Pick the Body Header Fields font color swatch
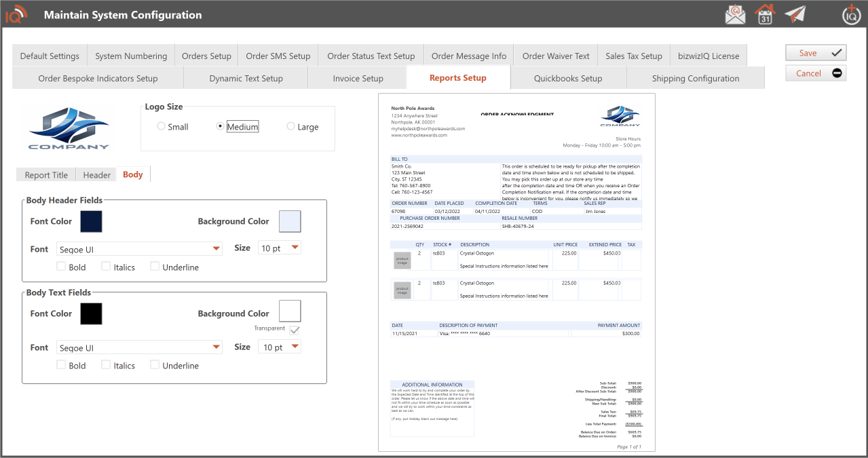868x458 pixels. coord(91,222)
